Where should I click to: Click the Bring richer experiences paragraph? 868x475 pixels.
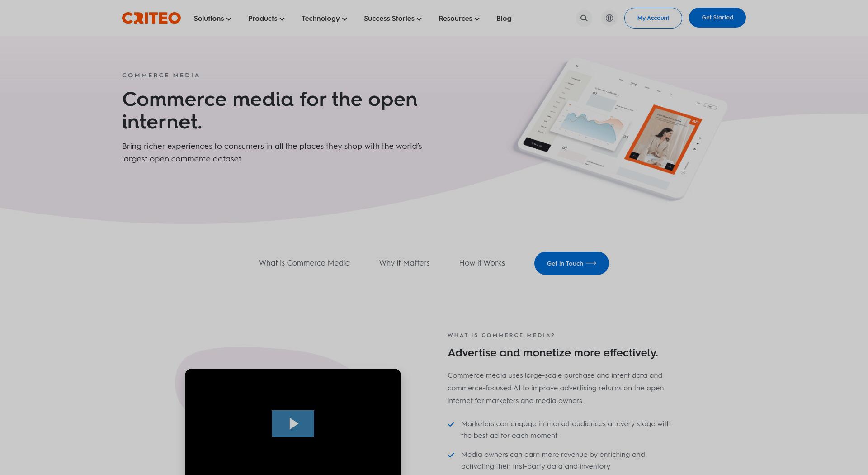tap(272, 152)
